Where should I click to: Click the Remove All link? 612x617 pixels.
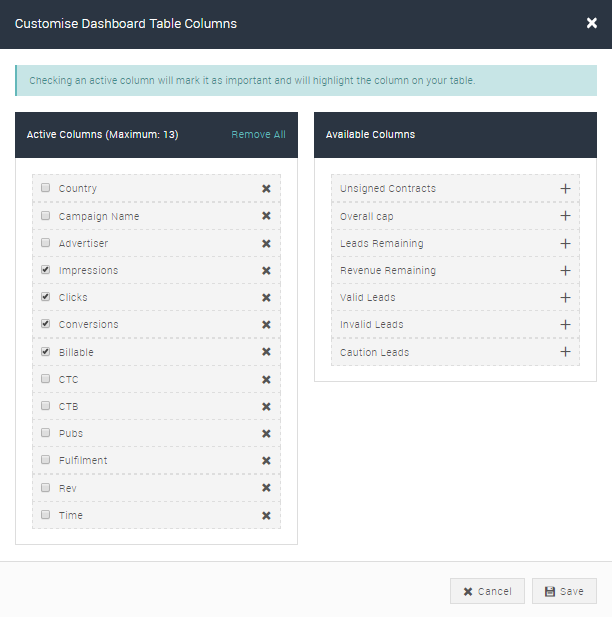point(258,135)
